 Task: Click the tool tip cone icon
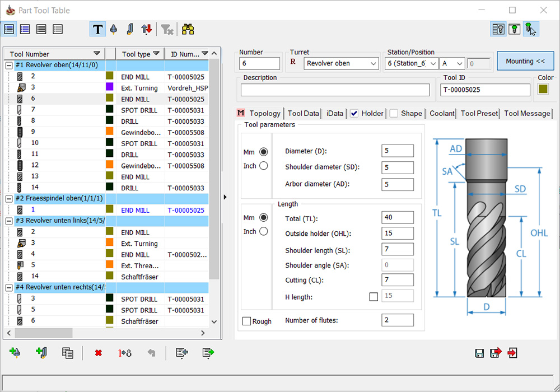tap(114, 29)
